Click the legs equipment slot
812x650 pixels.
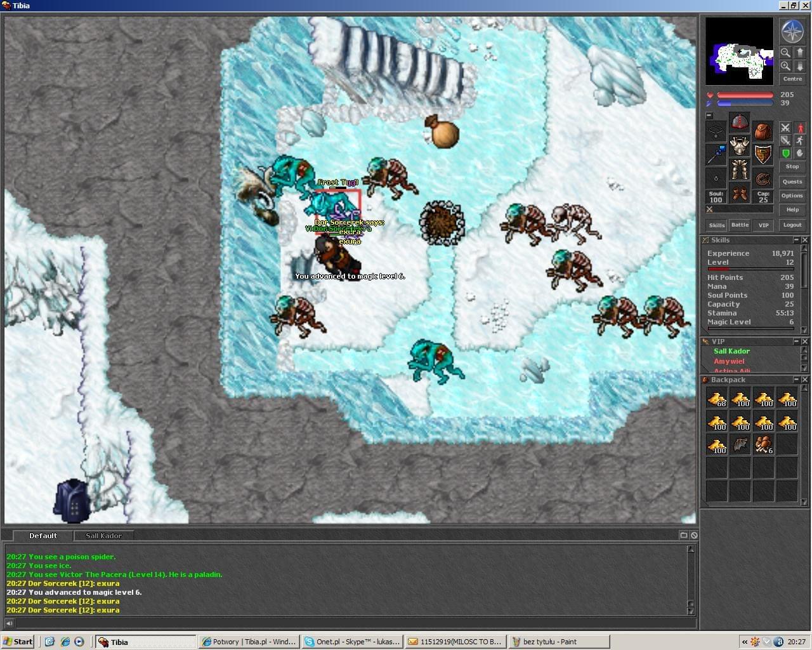click(739, 169)
